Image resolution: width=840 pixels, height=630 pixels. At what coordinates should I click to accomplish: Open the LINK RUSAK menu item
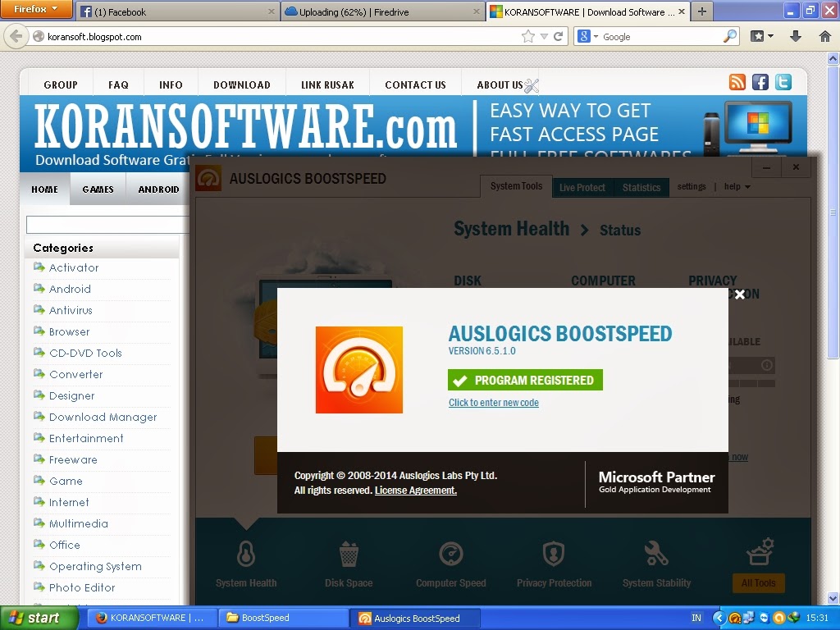pyautogui.click(x=327, y=84)
